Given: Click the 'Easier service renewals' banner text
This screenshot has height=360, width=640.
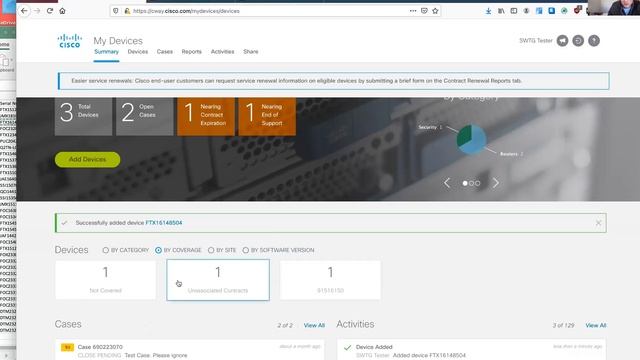Looking at the screenshot, I should (296, 81).
